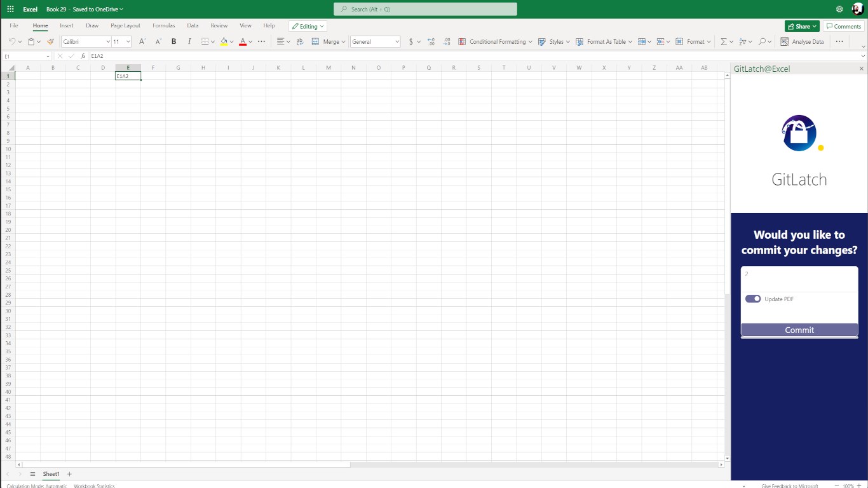Screen dimensions: 868x488
Task: Open the Name Box dropdown arrow
Action: click(x=48, y=56)
